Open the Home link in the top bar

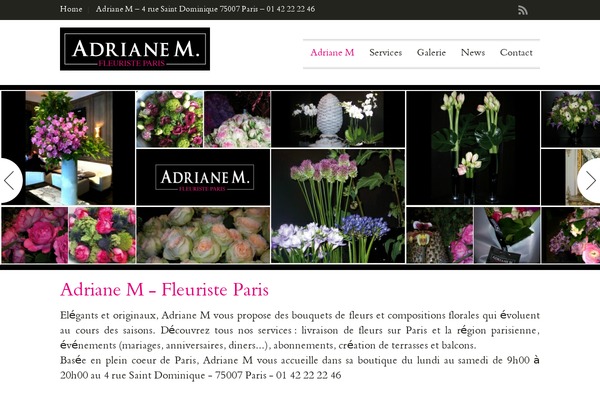[71, 9]
